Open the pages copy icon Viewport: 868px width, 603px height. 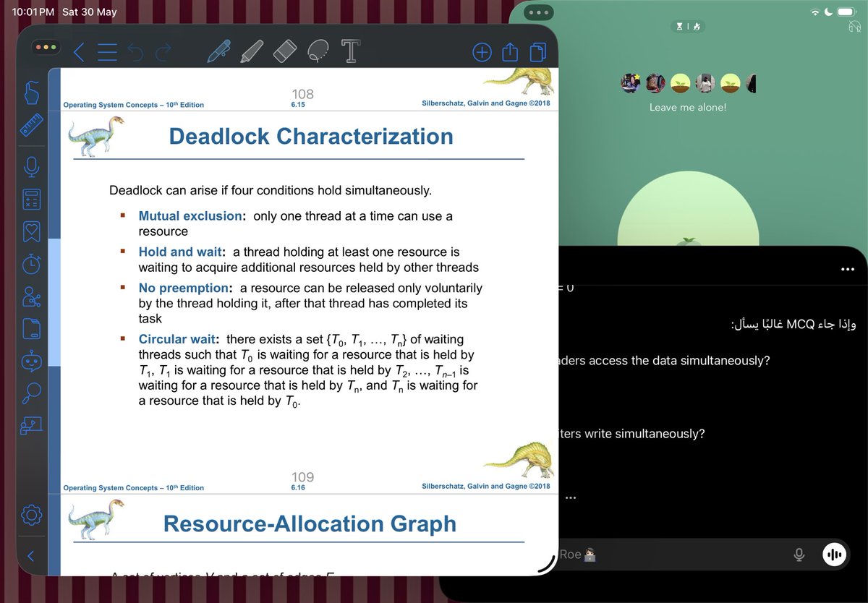(x=537, y=51)
